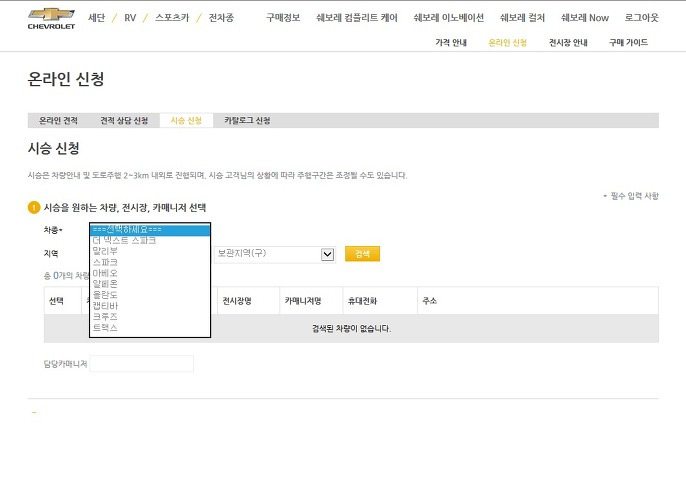Click the 로그아웃 logout link
The width and height of the screenshot is (686, 483).
[x=641, y=18]
